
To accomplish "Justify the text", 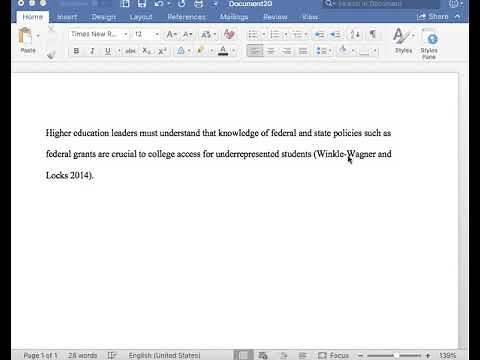I will (303, 51).
